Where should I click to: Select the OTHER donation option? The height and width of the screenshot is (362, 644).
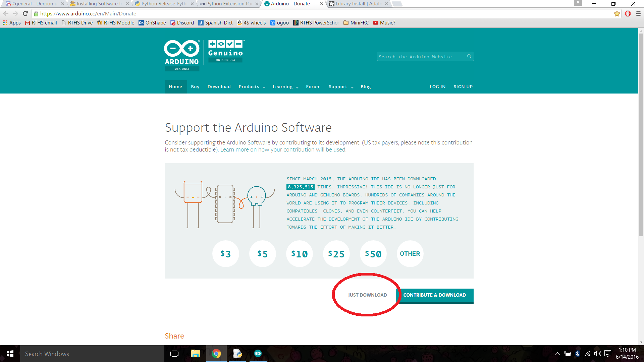(x=410, y=254)
